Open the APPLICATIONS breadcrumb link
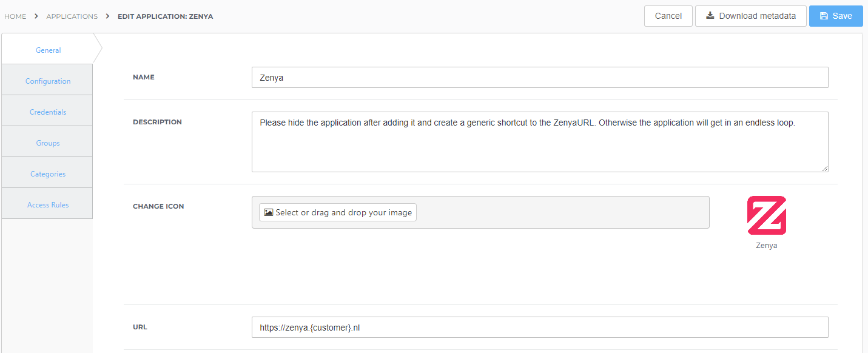868x353 pixels. click(72, 16)
